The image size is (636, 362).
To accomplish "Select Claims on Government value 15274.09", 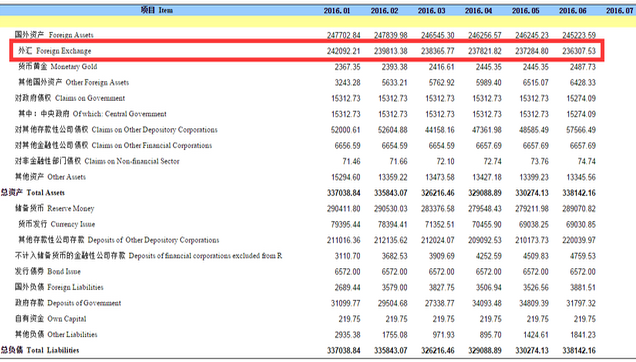I will coord(580,98).
